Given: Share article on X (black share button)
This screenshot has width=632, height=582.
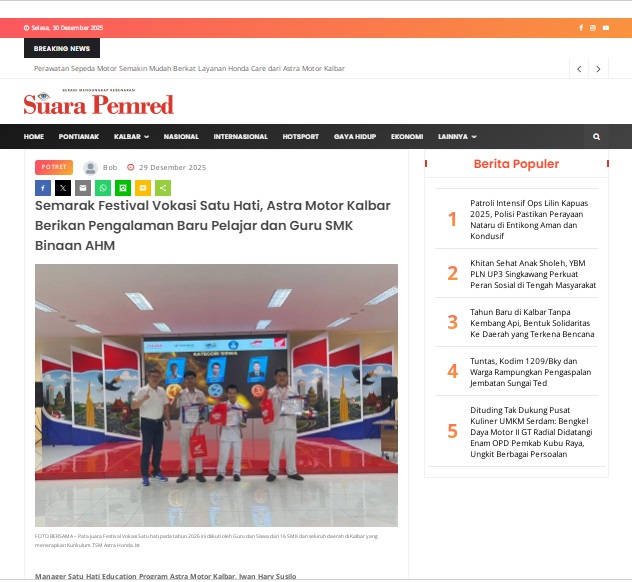Looking at the screenshot, I should (x=63, y=187).
